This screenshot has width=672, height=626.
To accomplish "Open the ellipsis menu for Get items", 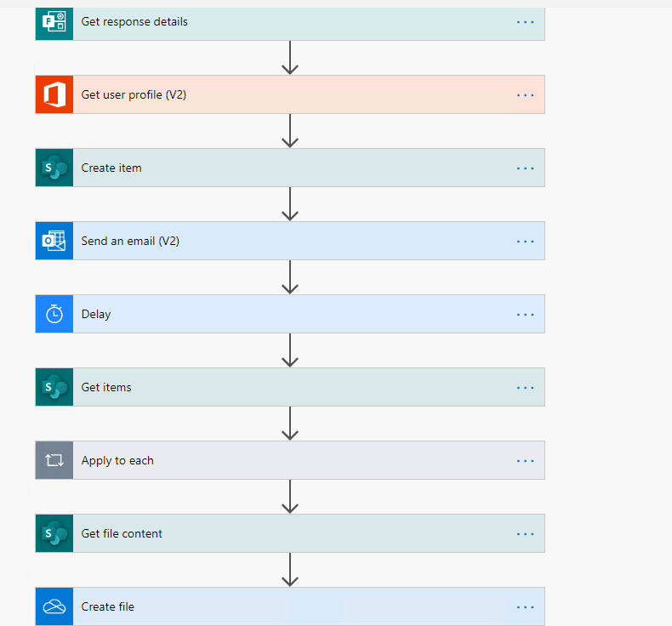I will click(525, 388).
